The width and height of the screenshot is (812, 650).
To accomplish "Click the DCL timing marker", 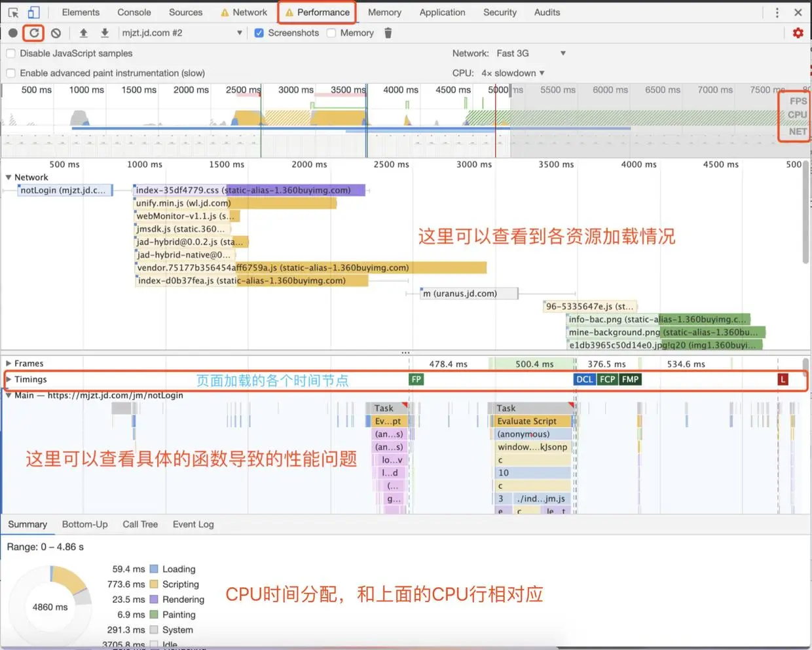I will coord(585,379).
